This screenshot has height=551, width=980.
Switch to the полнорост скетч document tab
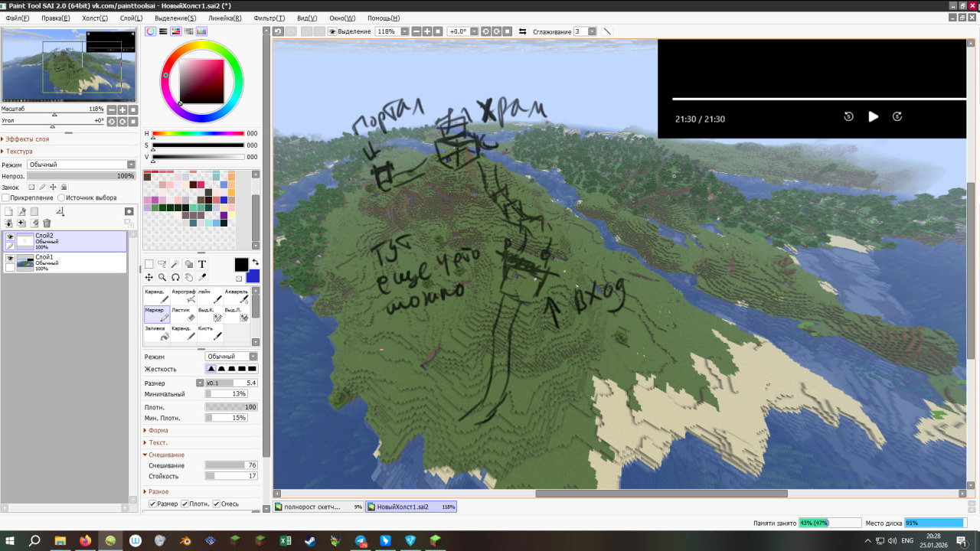(x=318, y=507)
